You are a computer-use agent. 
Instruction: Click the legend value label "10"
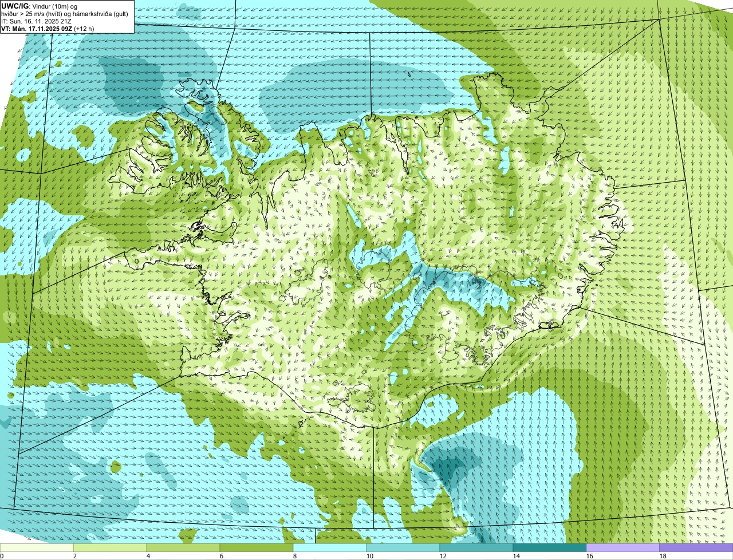[x=369, y=556]
